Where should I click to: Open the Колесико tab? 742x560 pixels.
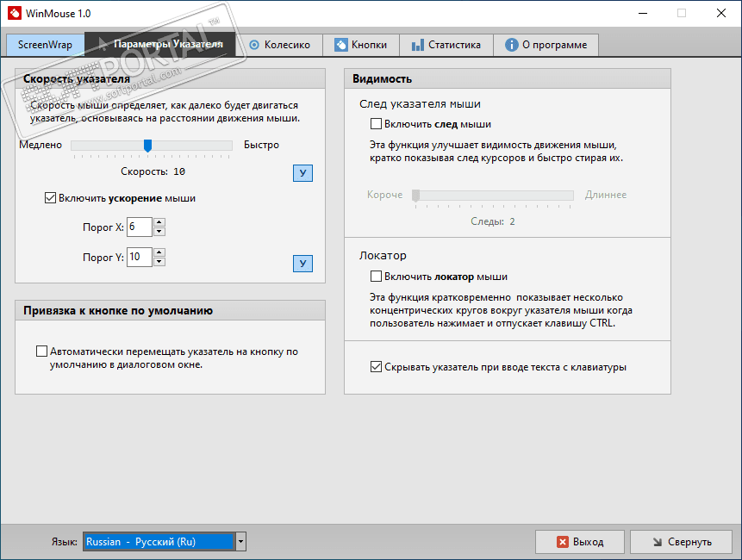[x=279, y=45]
